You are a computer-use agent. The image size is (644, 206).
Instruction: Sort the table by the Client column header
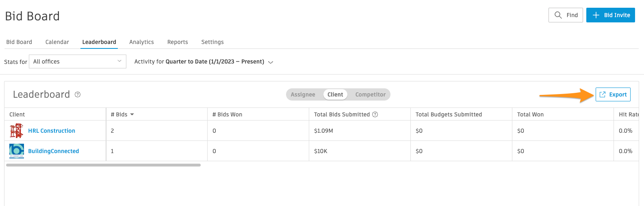pos(17,114)
